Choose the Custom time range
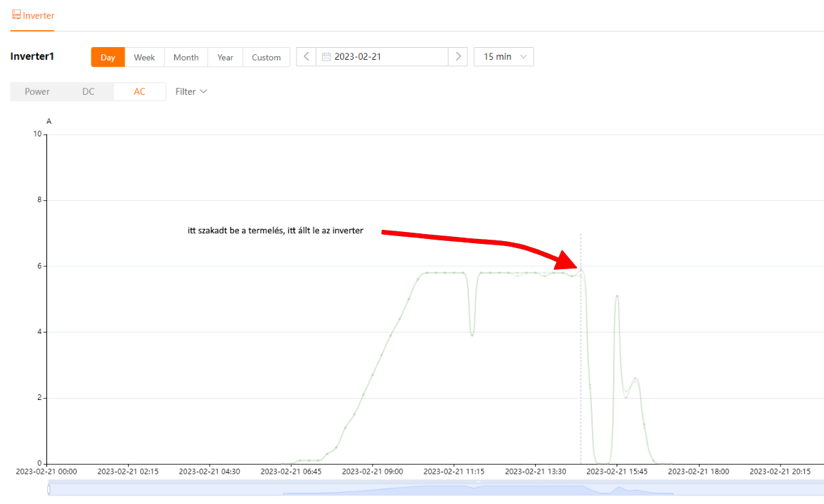This screenshot has width=824, height=504. [266, 58]
